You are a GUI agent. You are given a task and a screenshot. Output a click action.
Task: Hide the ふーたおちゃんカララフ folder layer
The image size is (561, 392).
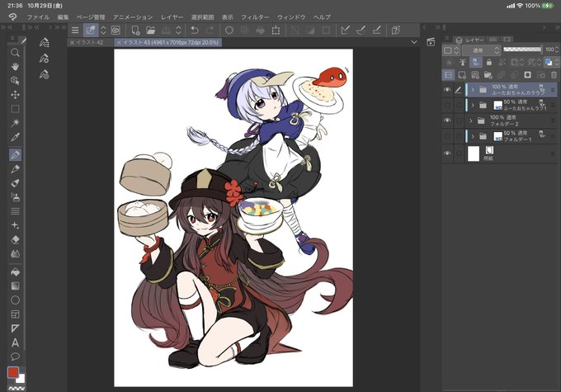[x=447, y=90]
